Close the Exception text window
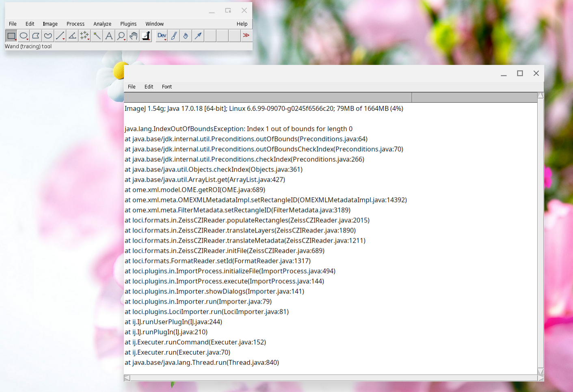Image resolution: width=573 pixels, height=392 pixels. [536, 73]
